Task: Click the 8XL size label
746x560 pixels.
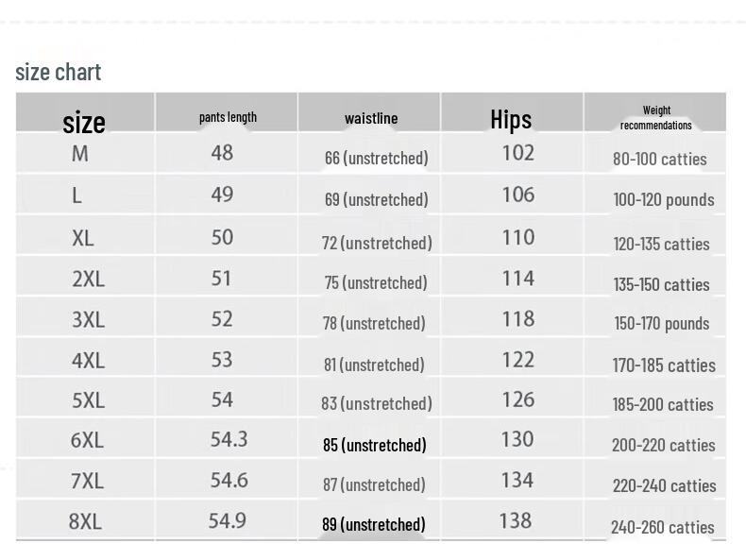Action: (85, 521)
